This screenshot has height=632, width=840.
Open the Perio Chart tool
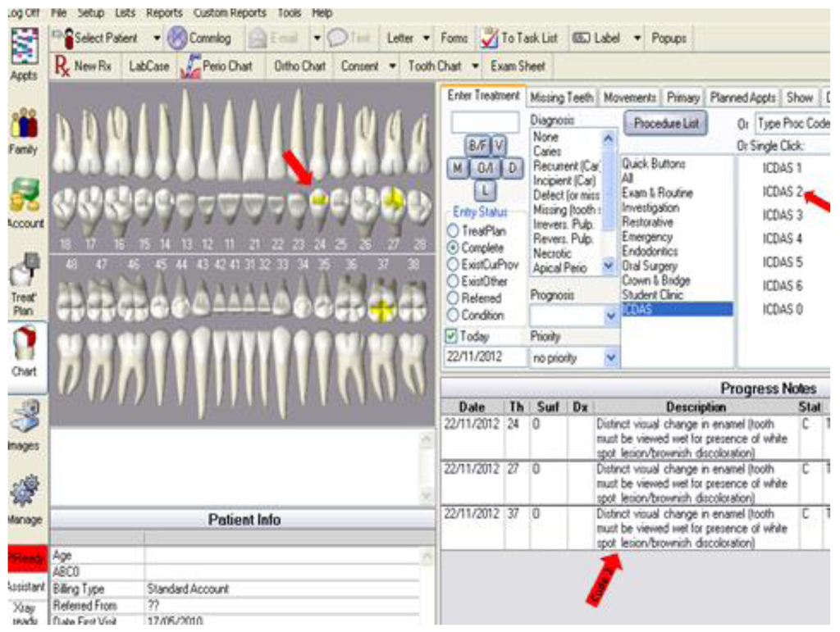[229, 66]
